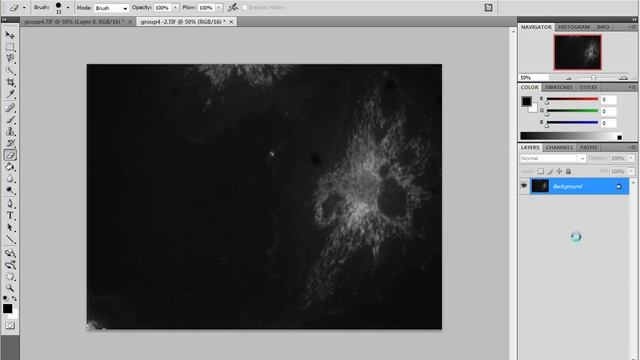
Task: Open the Brush preset picker dropdown
Action: pyautogui.click(x=68, y=7)
